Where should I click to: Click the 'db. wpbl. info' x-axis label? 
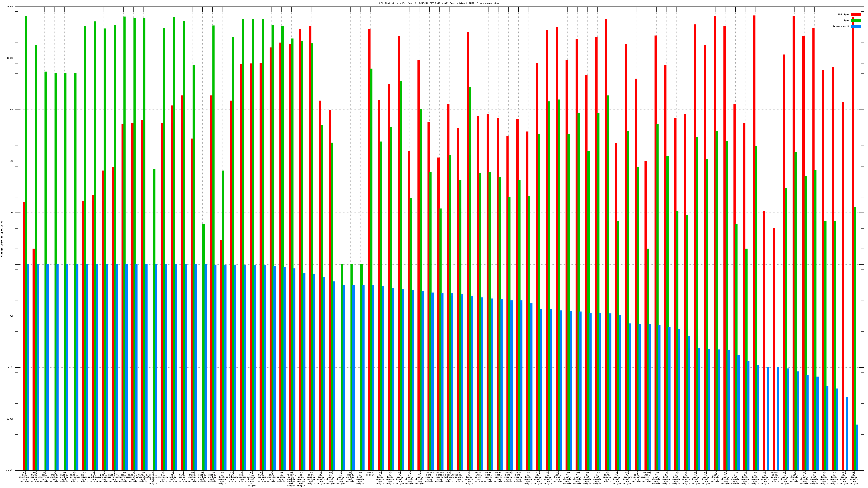(x=173, y=477)
